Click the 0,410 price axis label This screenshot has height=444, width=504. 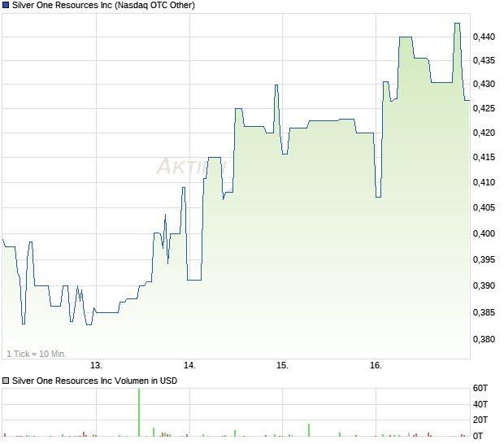(x=484, y=183)
